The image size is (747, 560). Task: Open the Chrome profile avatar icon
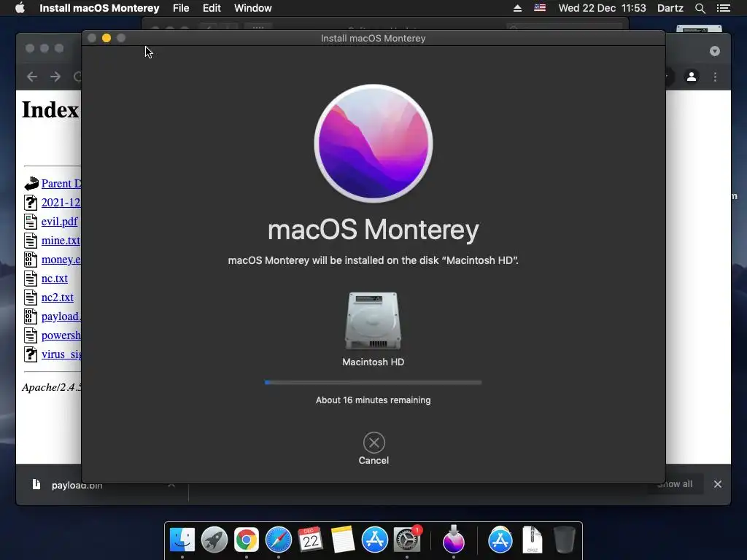pyautogui.click(x=692, y=77)
